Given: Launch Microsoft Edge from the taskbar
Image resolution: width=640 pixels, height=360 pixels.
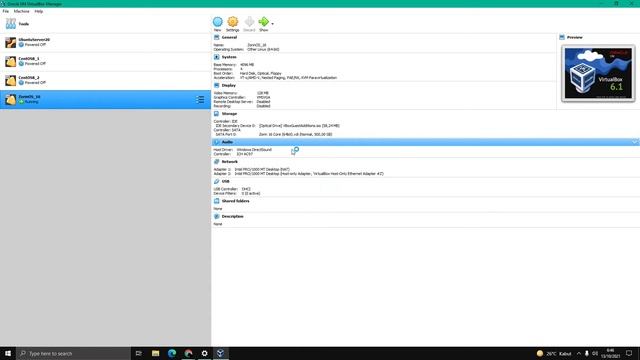Looking at the screenshot, I should point(172,353).
